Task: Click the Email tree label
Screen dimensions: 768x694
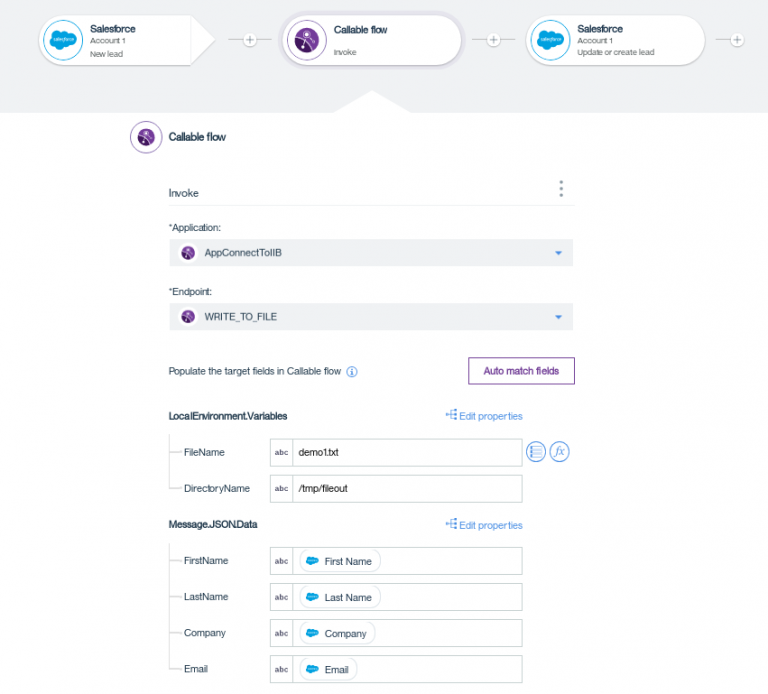Action: click(x=195, y=669)
